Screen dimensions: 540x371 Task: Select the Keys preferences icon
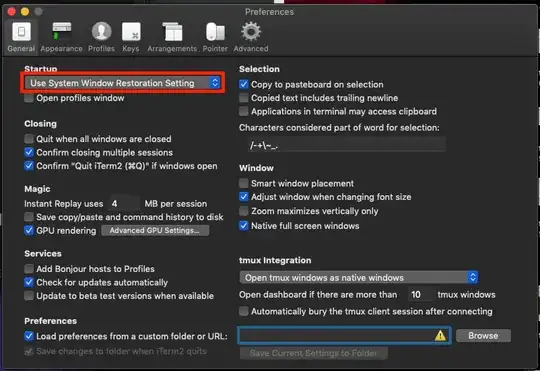pos(131,32)
